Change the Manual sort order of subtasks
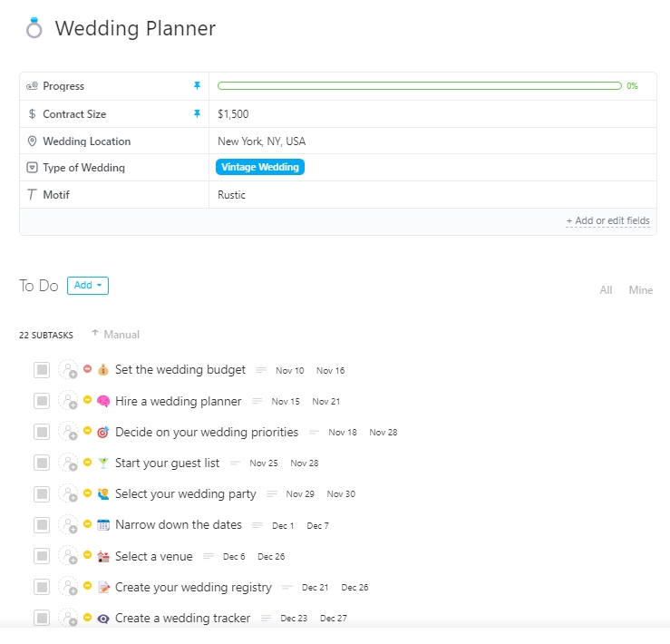670x644 pixels. [116, 335]
